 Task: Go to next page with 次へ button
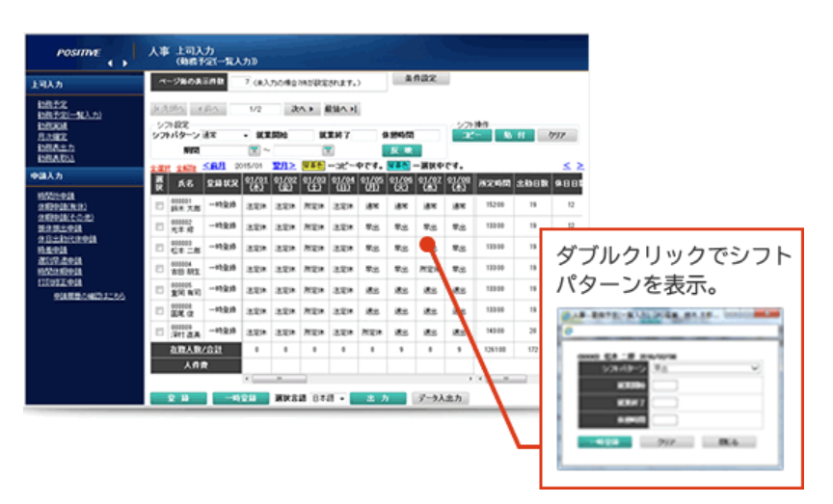(304, 110)
